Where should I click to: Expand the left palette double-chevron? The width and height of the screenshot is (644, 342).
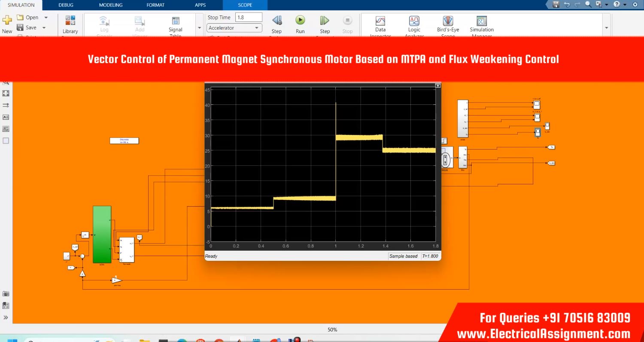[6, 318]
